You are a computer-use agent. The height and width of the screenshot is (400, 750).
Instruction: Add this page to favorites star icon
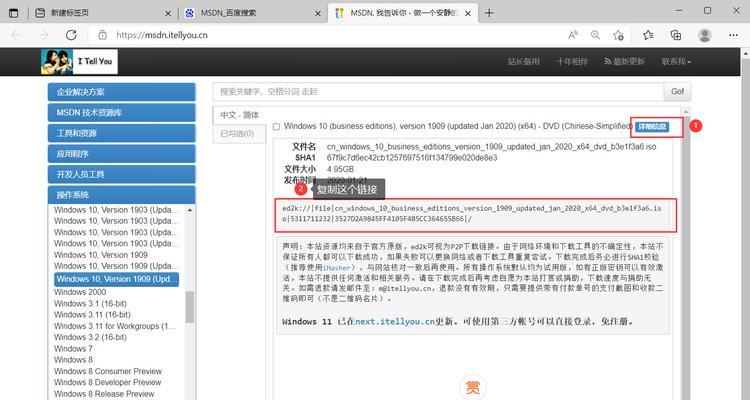click(618, 35)
